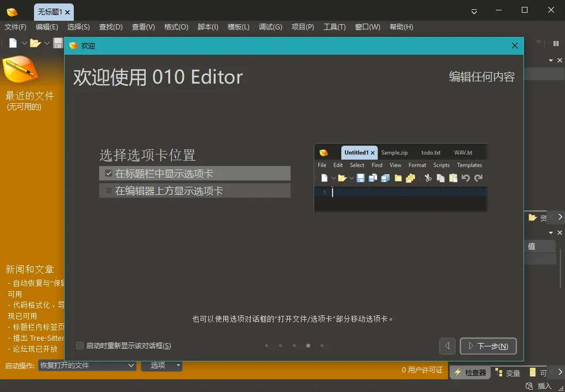Image resolution: width=565 pixels, height=392 pixels.
Task: Switch to the 检查器 tab
Action: (470, 372)
